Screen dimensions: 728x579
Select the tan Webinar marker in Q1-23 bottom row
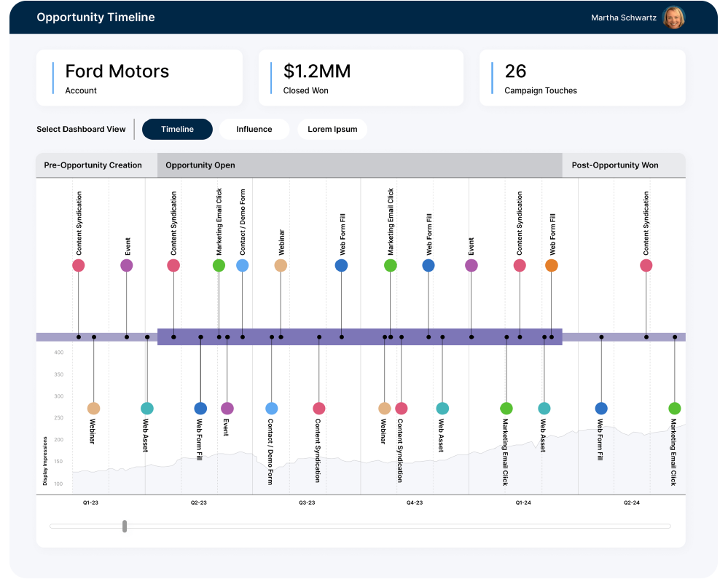94,409
